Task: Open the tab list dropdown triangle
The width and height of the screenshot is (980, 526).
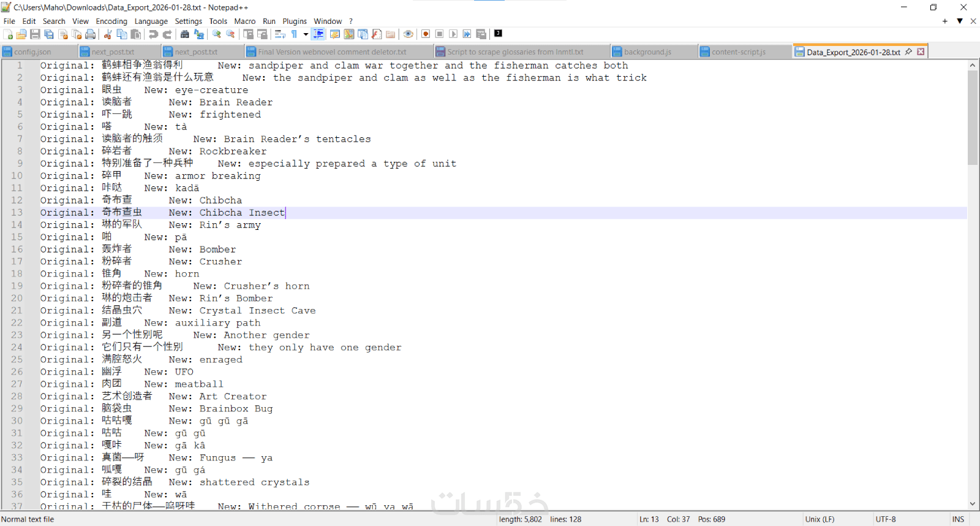Action: pos(960,21)
